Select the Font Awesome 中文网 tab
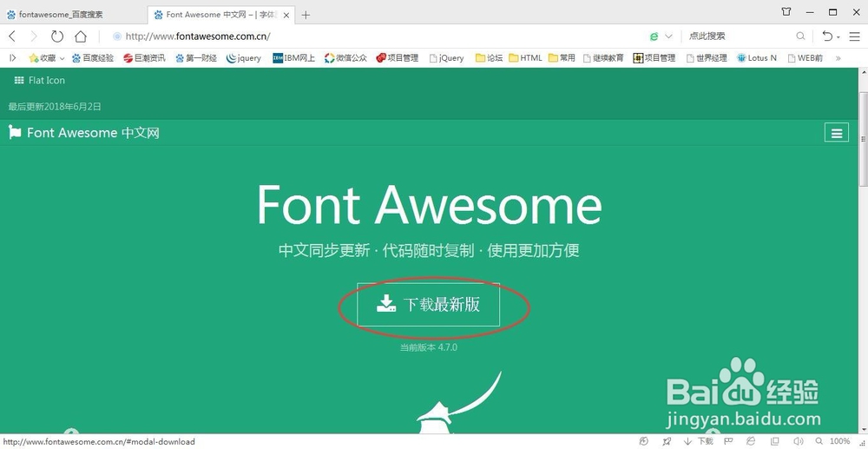Screen dimensions: 868x449 point(219,15)
